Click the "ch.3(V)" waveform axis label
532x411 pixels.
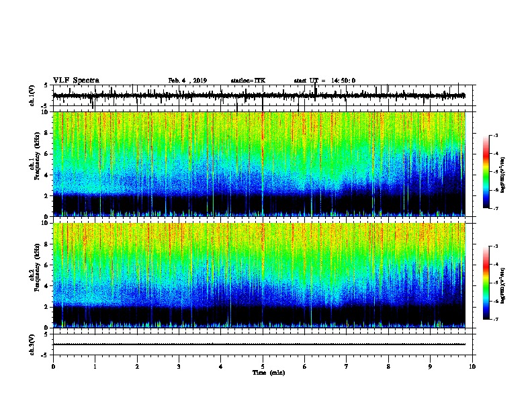coord(32,345)
